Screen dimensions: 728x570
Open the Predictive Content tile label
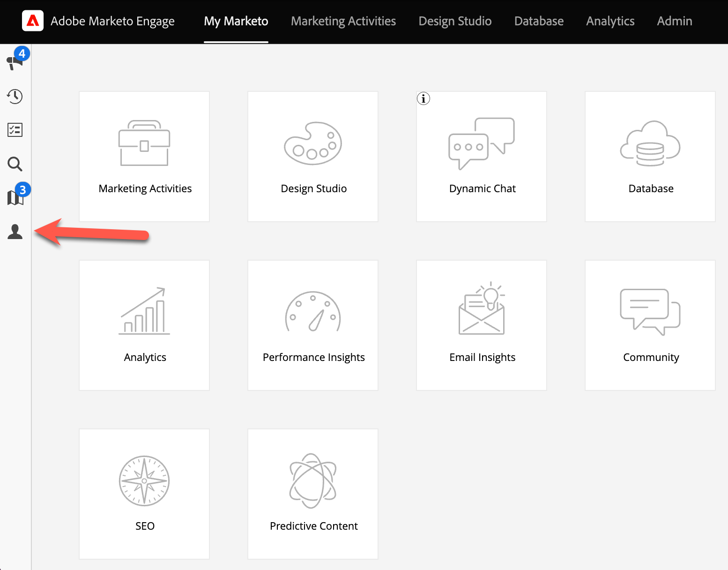click(314, 526)
